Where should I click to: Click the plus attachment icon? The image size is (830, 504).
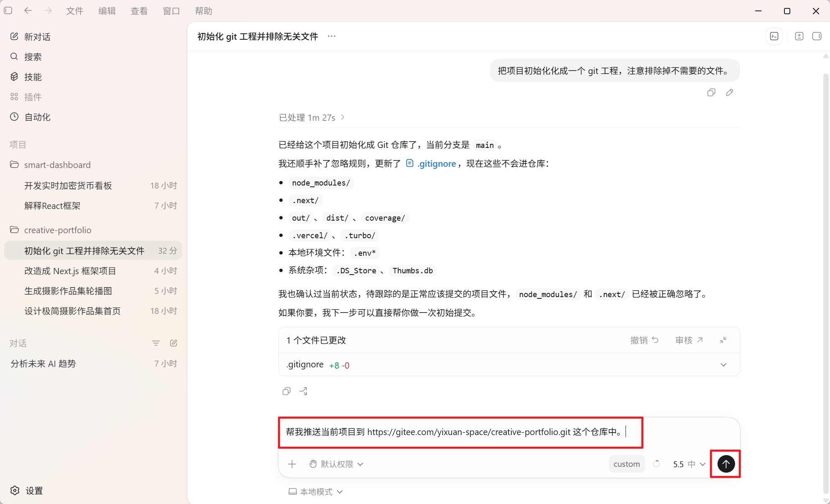[x=292, y=464]
